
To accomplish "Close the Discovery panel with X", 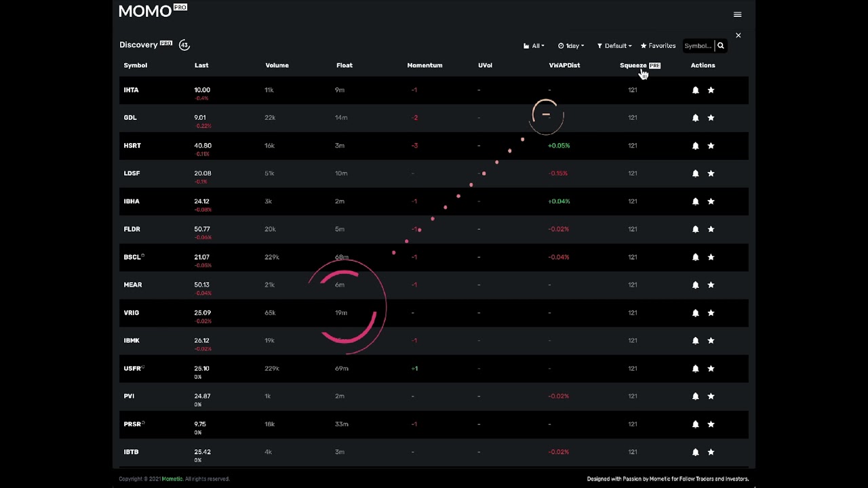I will pyautogui.click(x=738, y=35).
